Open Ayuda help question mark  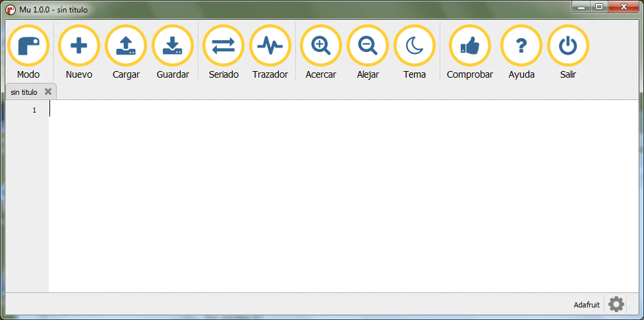(x=521, y=46)
